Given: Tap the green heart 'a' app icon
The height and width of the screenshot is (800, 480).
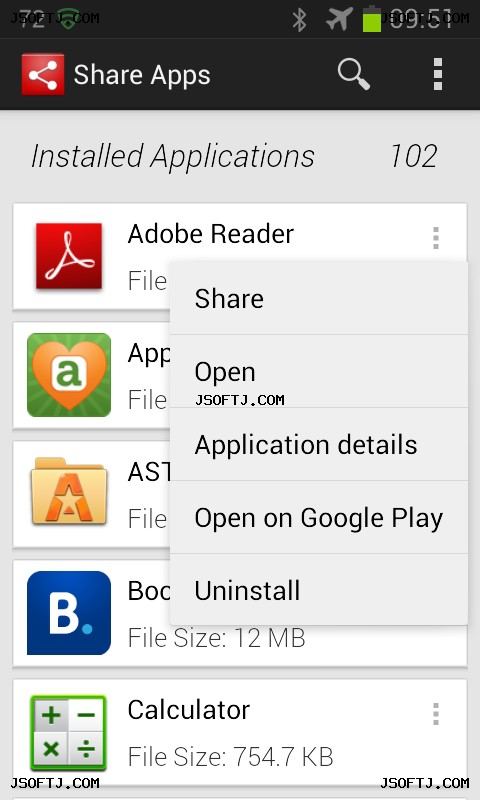Looking at the screenshot, I should pyautogui.click(x=69, y=375).
